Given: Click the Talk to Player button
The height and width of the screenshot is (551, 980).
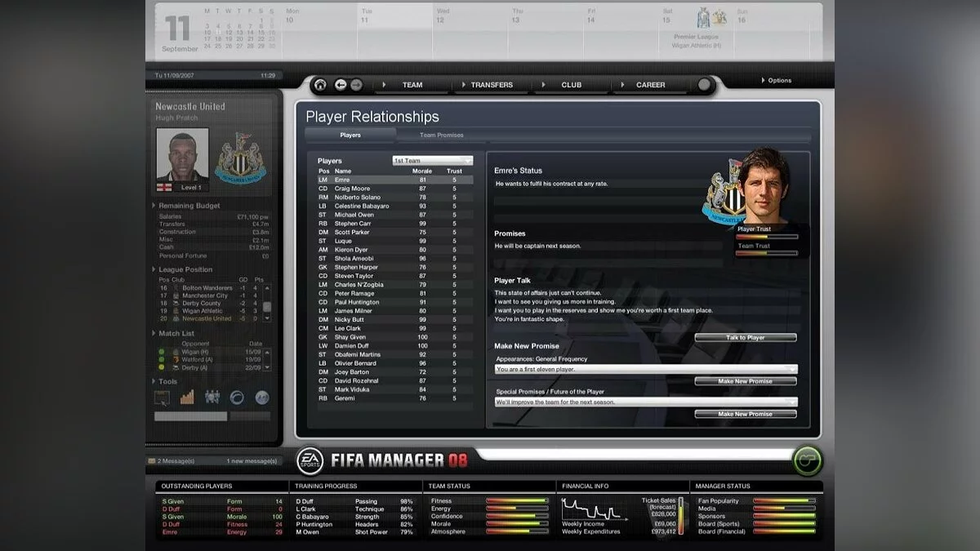Looking at the screenshot, I should 746,337.
